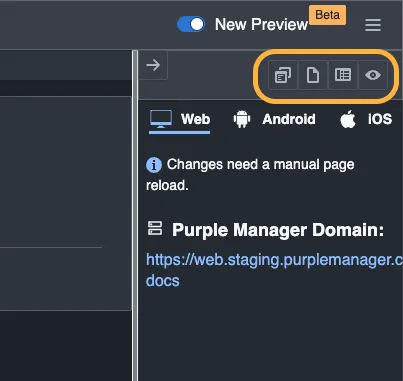Switch to the Web tab

pos(180,121)
